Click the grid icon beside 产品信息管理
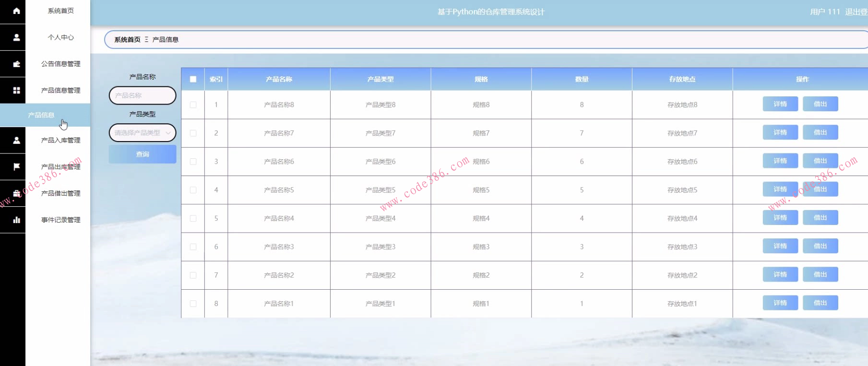This screenshot has width=868, height=366. pos(16,90)
